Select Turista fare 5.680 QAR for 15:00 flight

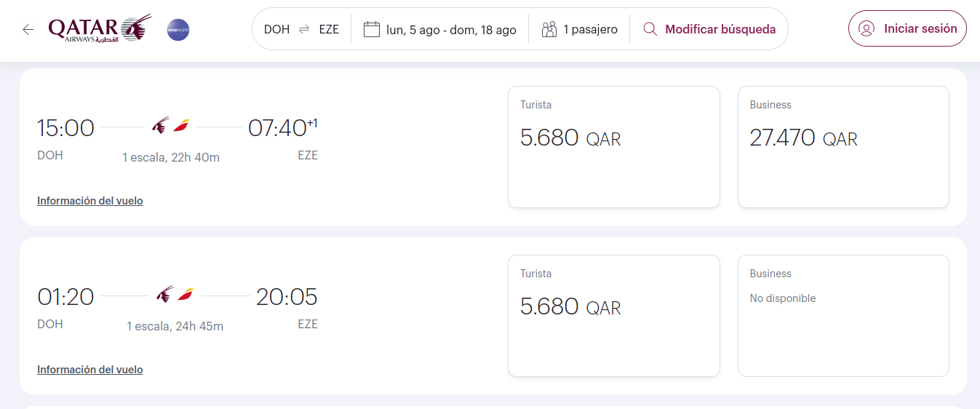(x=613, y=147)
